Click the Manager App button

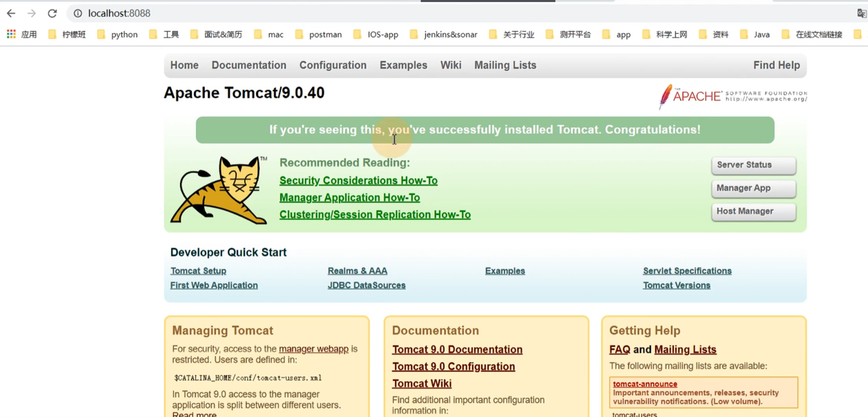pos(753,188)
